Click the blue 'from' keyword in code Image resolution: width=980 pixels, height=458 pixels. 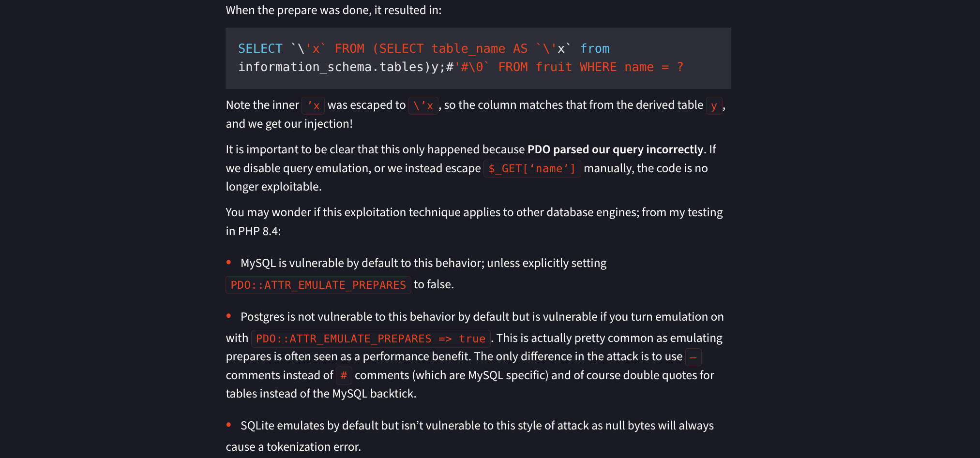pyautogui.click(x=594, y=49)
